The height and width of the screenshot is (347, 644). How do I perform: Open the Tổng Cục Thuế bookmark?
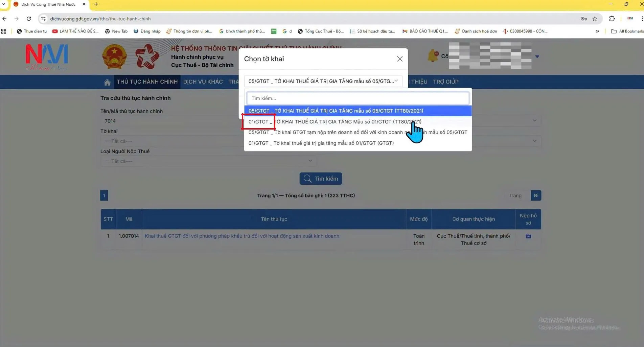click(x=320, y=31)
